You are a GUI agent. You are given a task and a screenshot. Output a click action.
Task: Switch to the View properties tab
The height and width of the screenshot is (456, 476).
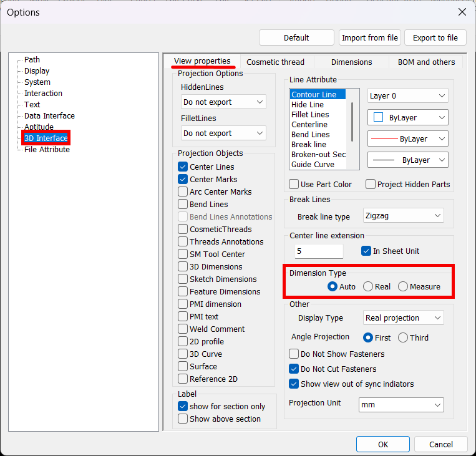(x=202, y=61)
